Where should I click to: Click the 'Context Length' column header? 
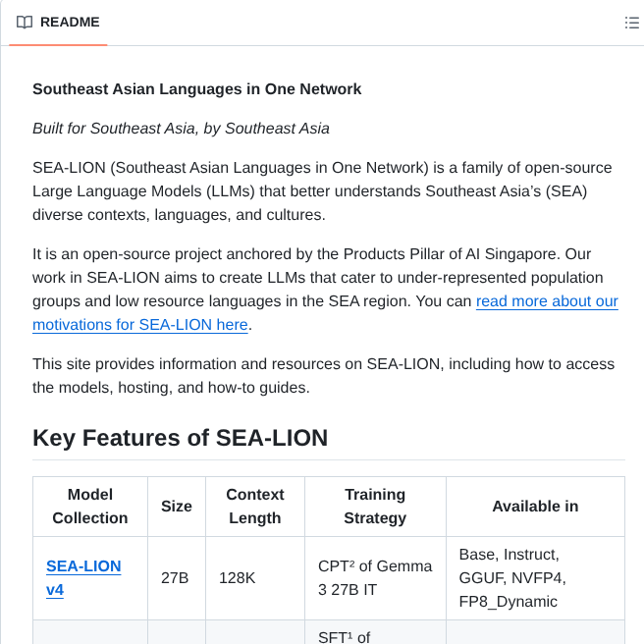255,507
